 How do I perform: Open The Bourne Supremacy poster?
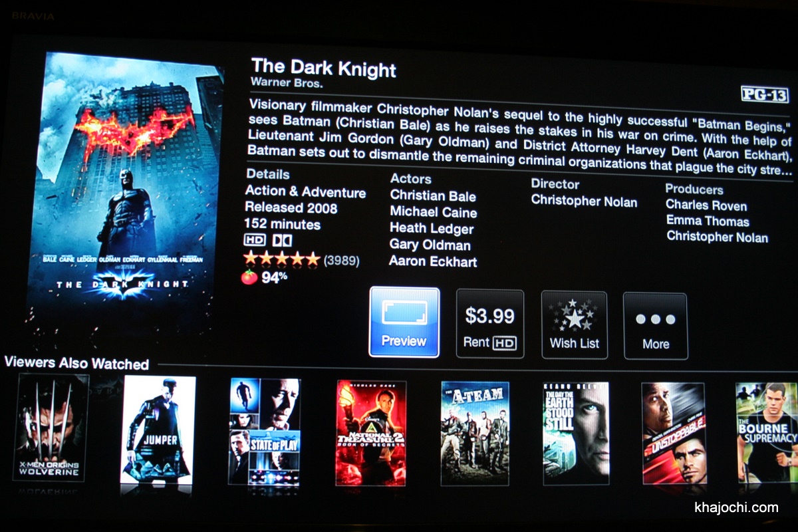point(767,432)
